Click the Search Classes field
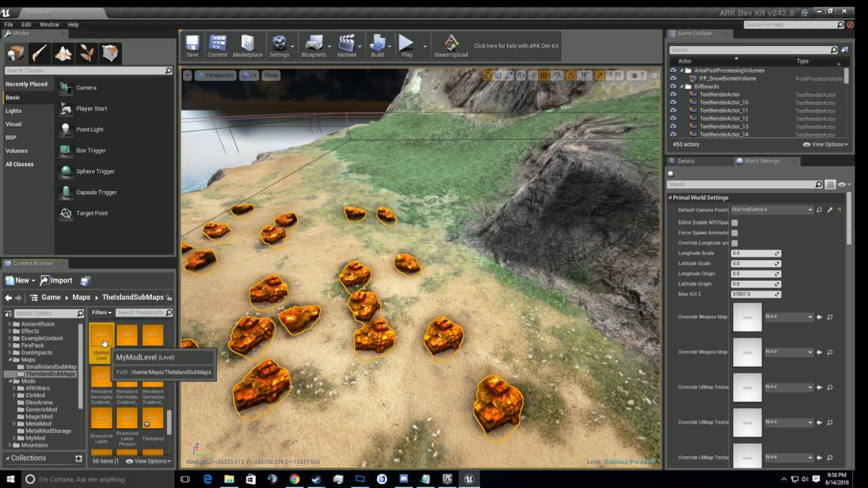Viewport: 868px width, 488px height. coord(88,70)
